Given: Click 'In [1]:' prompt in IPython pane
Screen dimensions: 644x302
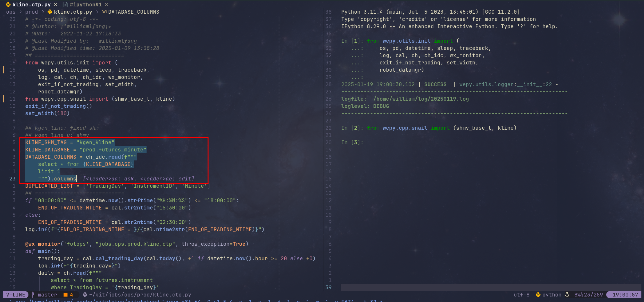Looking at the screenshot, I should click(352, 41).
